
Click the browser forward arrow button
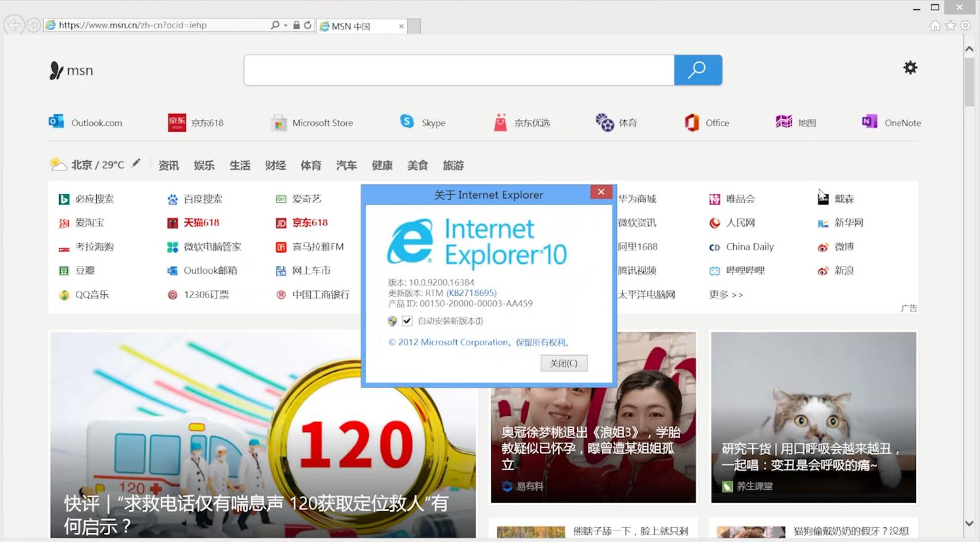(x=33, y=25)
